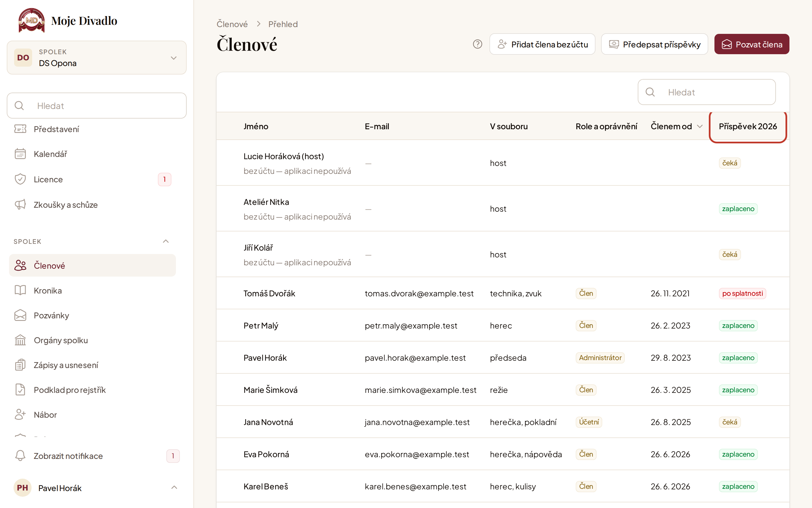The image size is (812, 508).
Task: Click the Orgány spolku building icon
Action: coord(20,340)
